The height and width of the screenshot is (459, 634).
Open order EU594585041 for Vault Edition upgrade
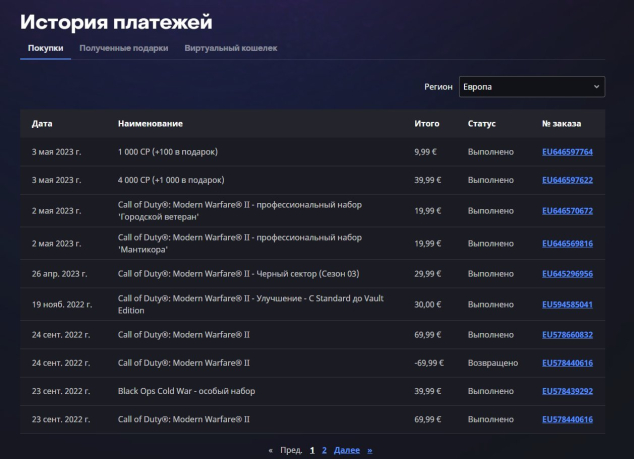pyautogui.click(x=567, y=304)
